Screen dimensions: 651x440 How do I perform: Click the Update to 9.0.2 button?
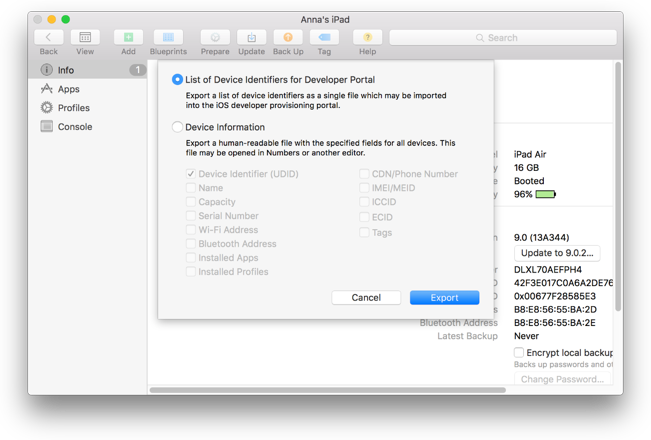click(x=557, y=253)
